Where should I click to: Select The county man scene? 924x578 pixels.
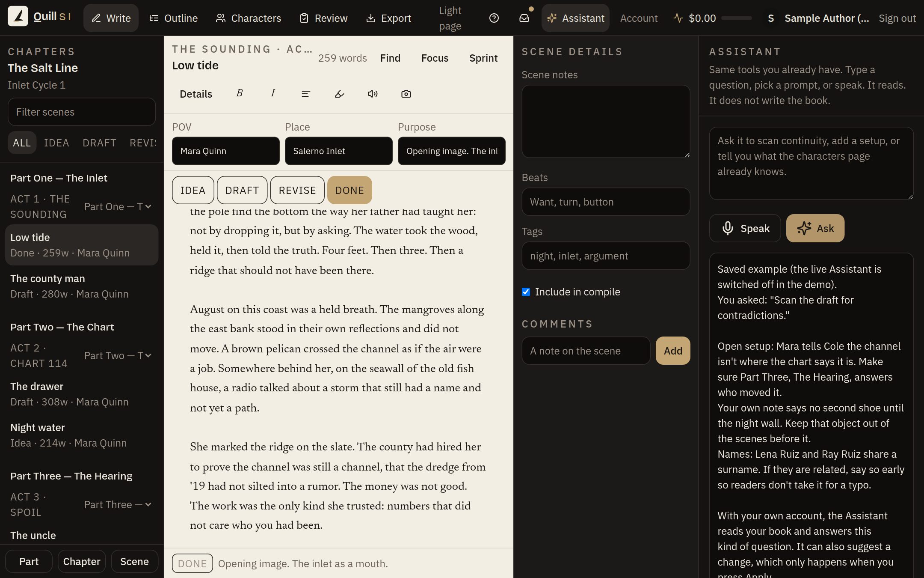(81, 286)
